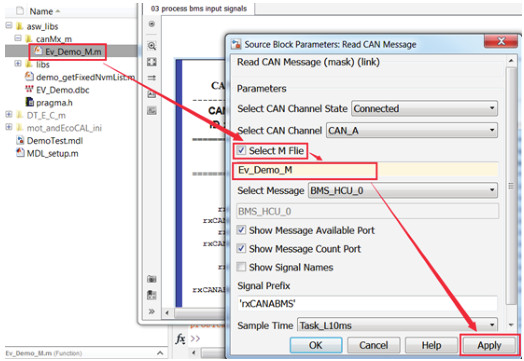Screen dimensions: 524x361
Task: Click the pragma.h file icon
Action: (29, 102)
